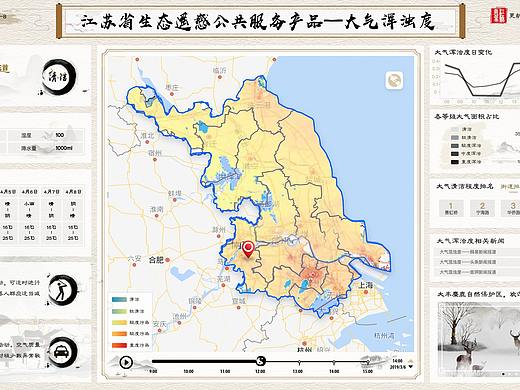Viewport: 520px width, 390px height.
Task: Open rank 1 cleanliness card
Action: point(451,208)
